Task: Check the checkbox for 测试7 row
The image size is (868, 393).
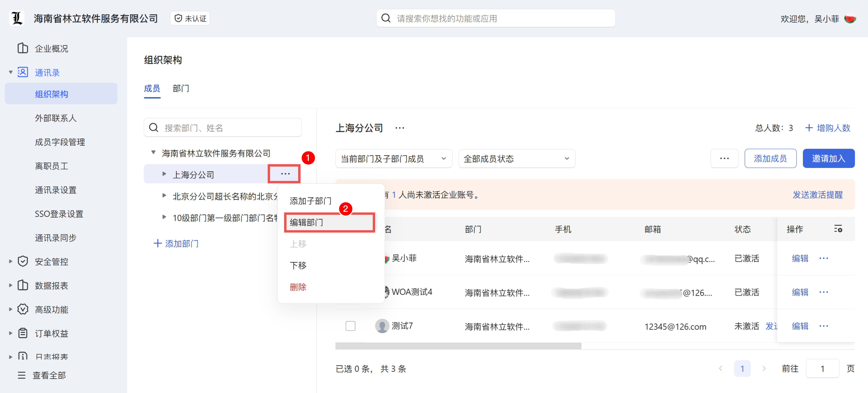Action: point(350,326)
